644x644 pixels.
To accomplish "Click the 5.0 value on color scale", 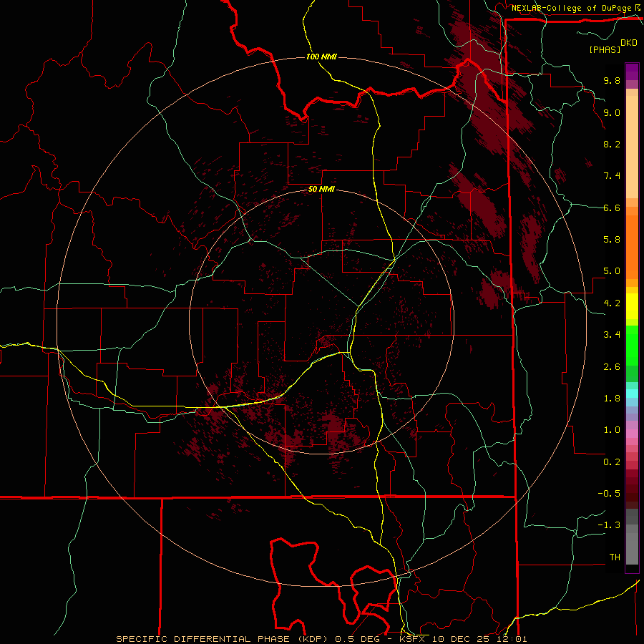I will [x=612, y=271].
